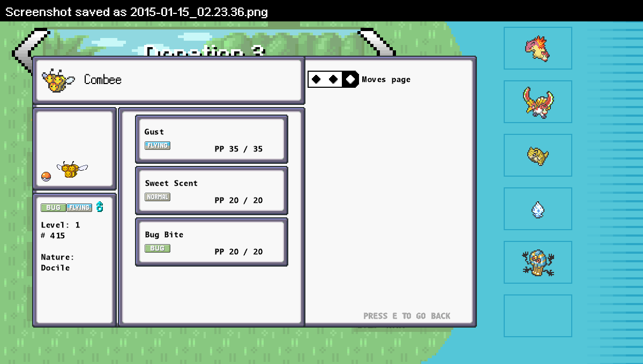This screenshot has width=643, height=364.
Task: Click the empty sixth party slot
Action: (537, 316)
